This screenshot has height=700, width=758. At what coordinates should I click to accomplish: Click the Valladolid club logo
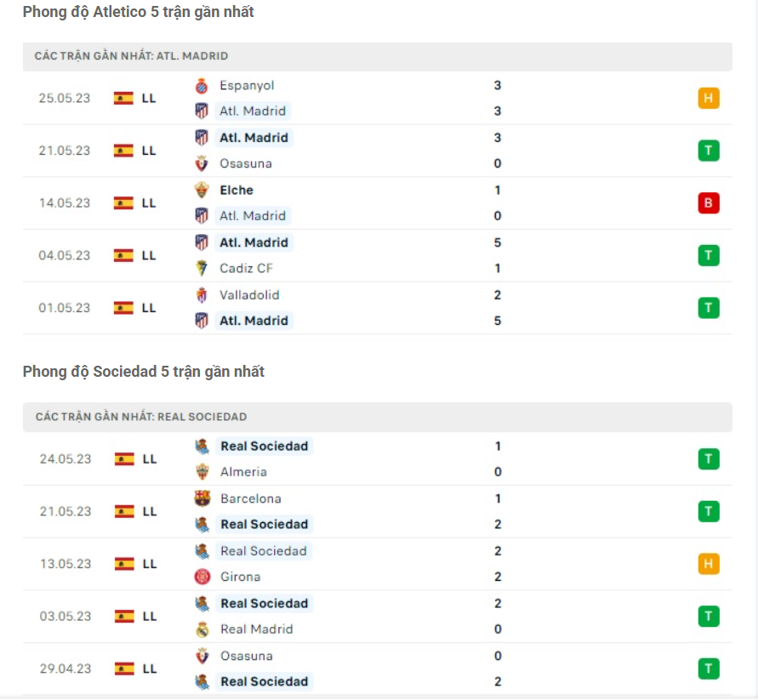click(202, 295)
